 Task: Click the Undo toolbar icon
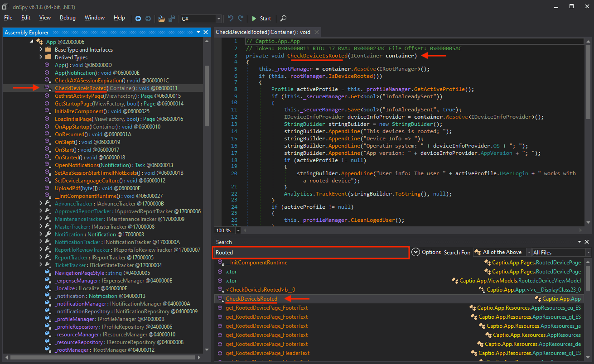click(231, 19)
